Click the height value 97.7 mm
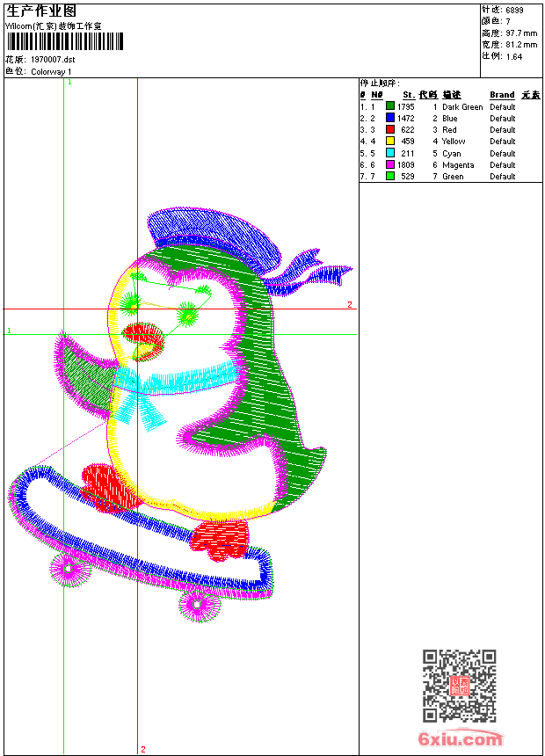545x756 pixels. tap(521, 33)
